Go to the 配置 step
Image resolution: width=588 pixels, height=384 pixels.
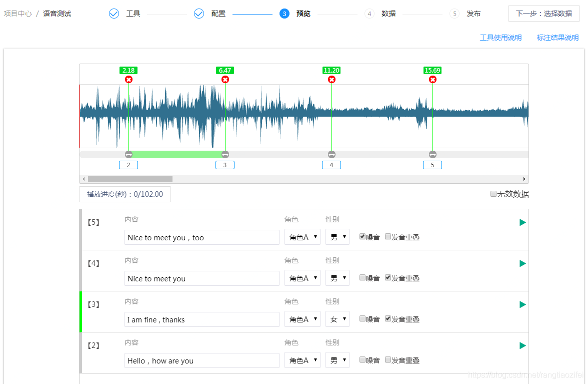click(210, 14)
